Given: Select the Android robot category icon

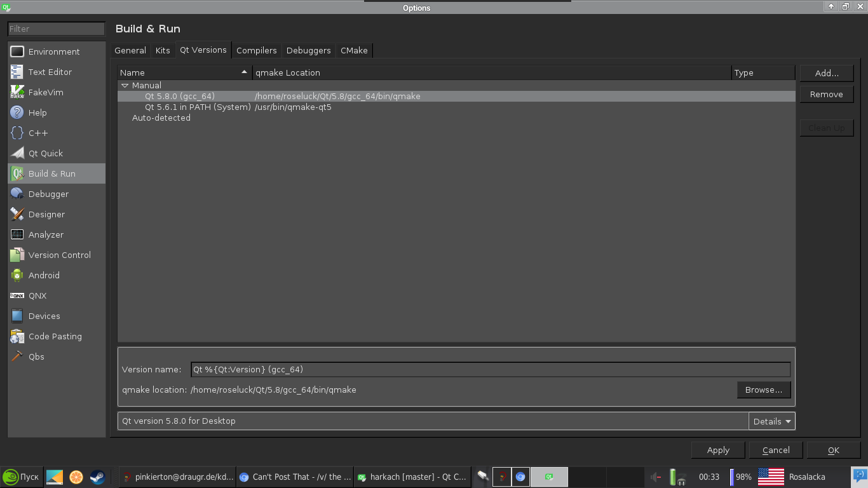Looking at the screenshot, I should click(x=17, y=275).
